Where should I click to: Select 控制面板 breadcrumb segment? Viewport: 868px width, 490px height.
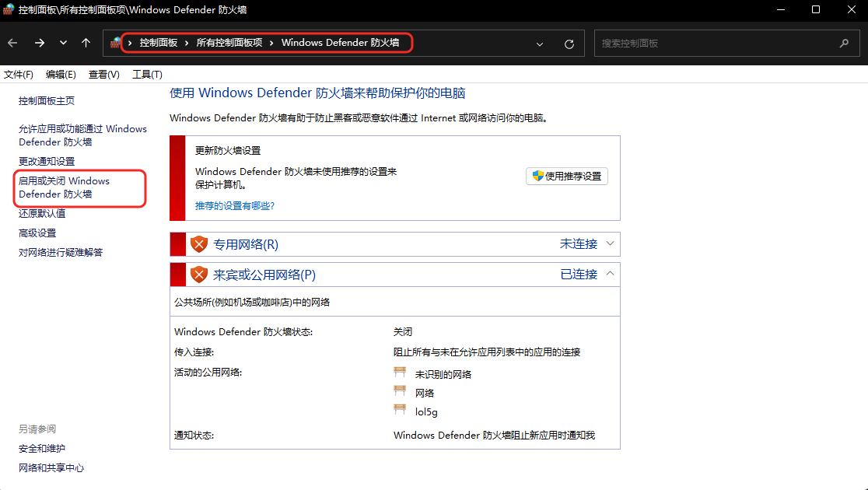click(x=159, y=43)
